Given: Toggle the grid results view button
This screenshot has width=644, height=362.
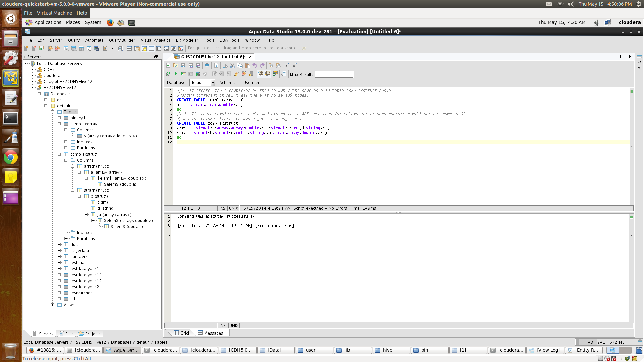Looking at the screenshot, I should click(260, 74).
